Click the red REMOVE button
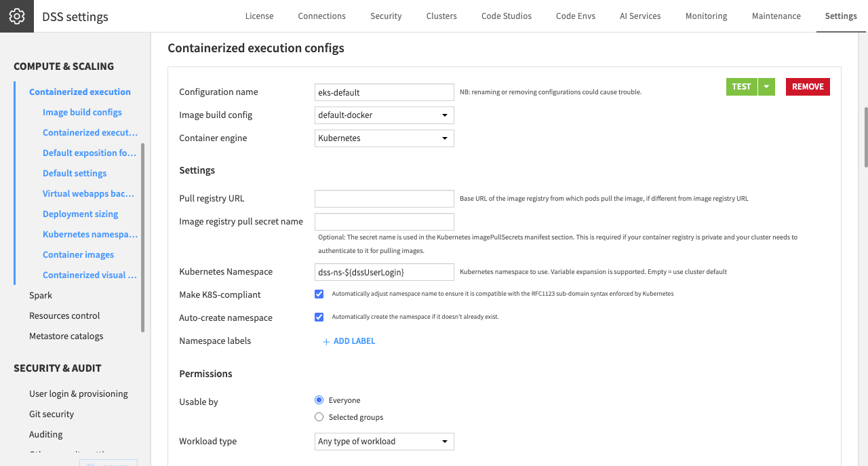The height and width of the screenshot is (466, 868). click(808, 87)
